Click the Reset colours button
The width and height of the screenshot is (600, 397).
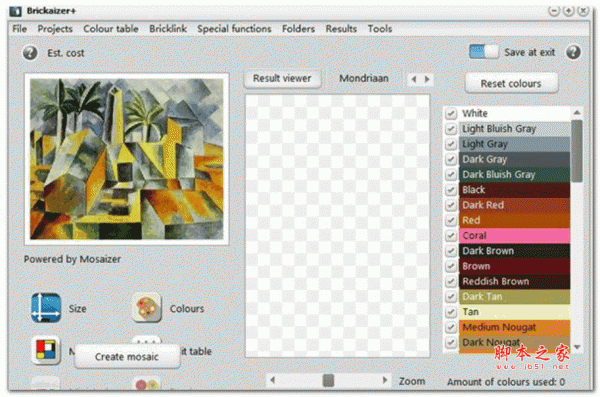(x=511, y=83)
